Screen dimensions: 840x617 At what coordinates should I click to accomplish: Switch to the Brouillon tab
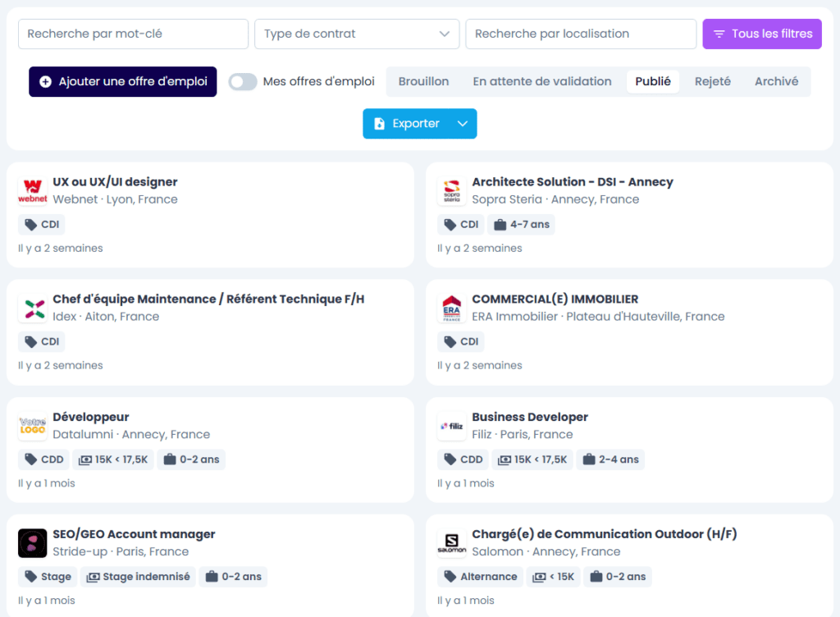(423, 81)
